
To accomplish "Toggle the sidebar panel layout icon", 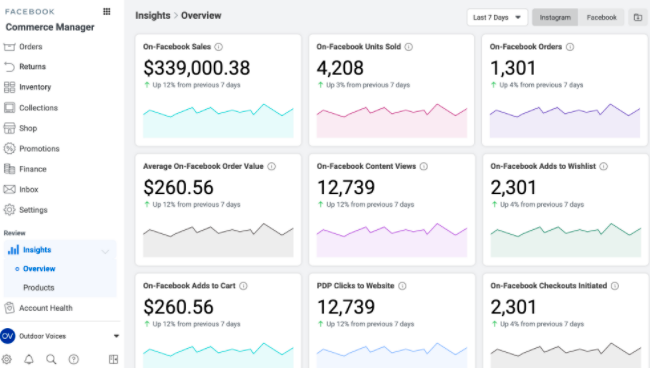I will 113,359.
